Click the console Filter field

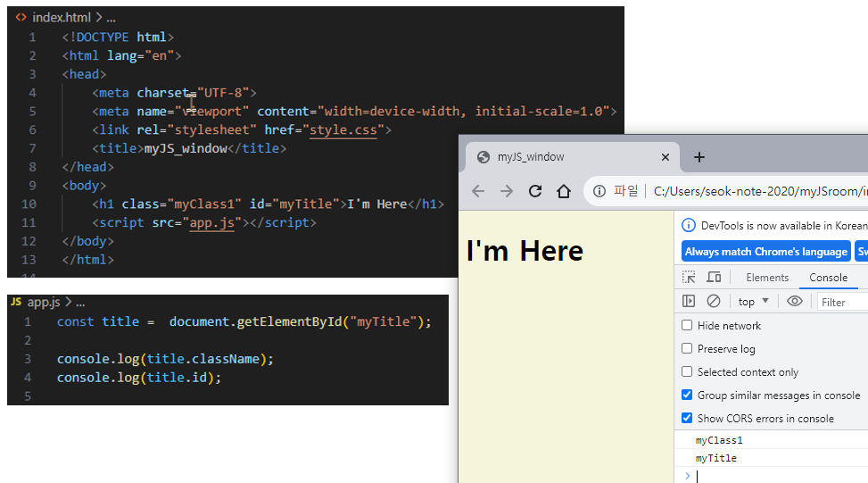tap(843, 302)
